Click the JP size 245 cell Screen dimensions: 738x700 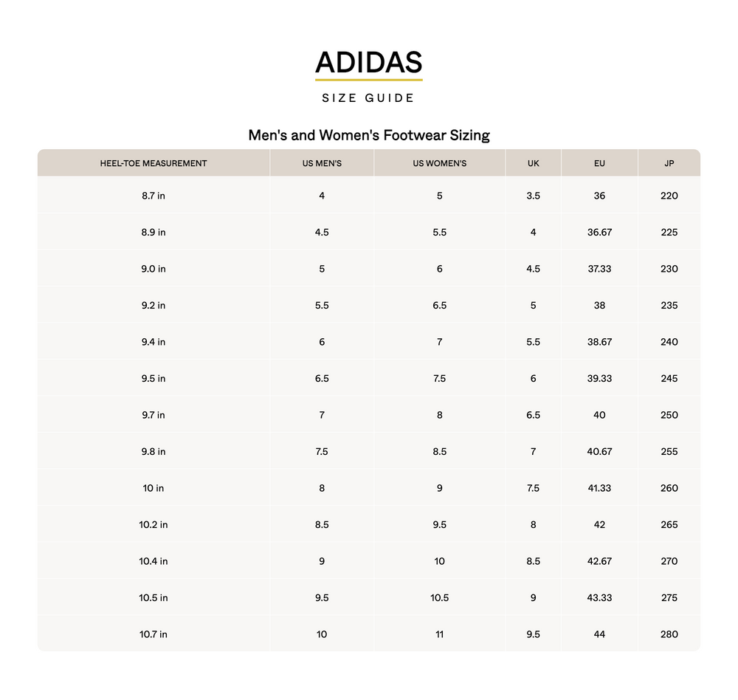tap(669, 379)
